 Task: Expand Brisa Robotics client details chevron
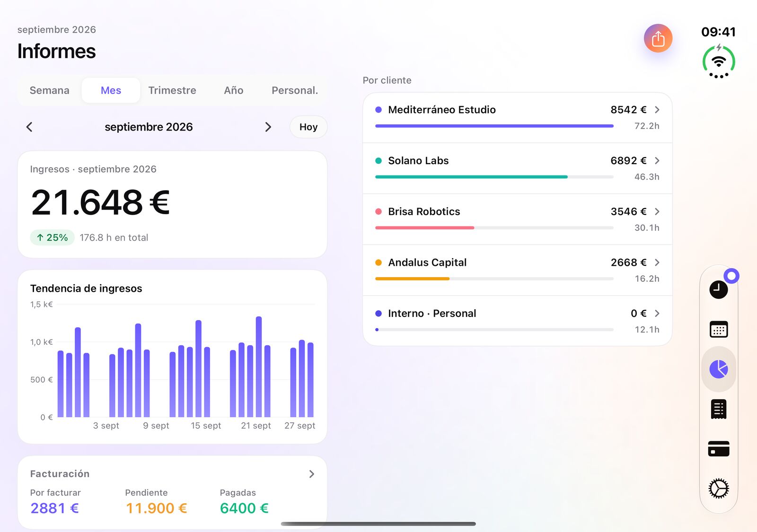click(x=657, y=211)
